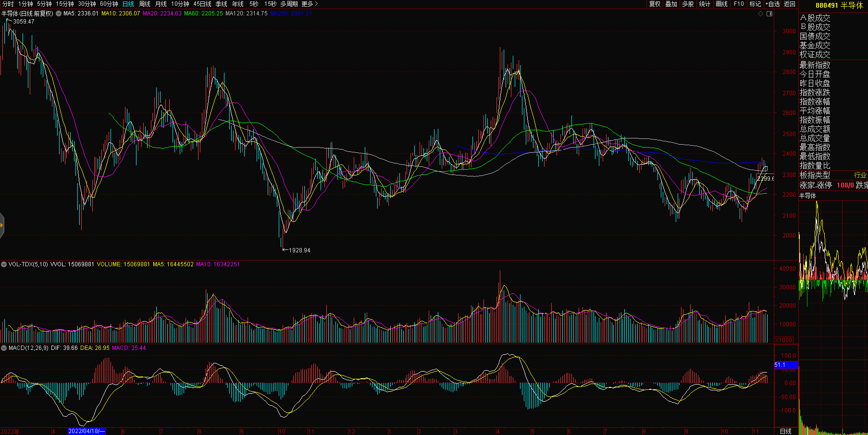Click the 2022/04/18 date marker on timeline
Viewport: 868px width, 435px height.
(x=87, y=431)
